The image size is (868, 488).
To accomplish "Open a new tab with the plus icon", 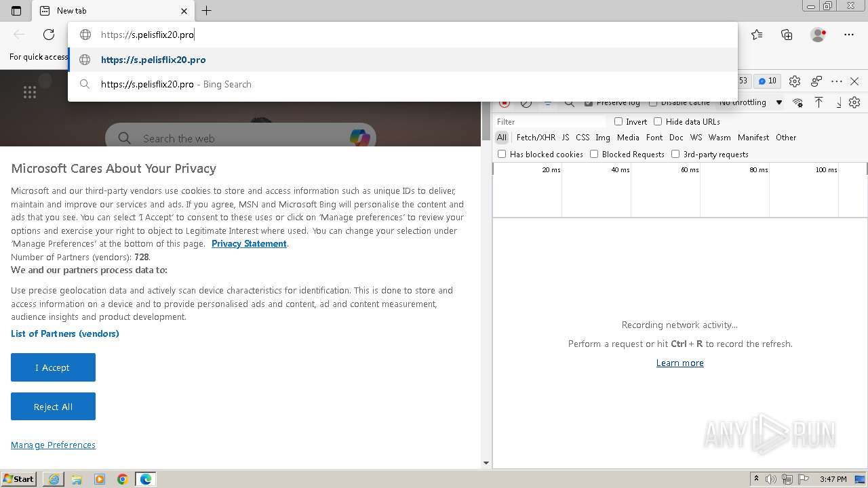I will [207, 10].
